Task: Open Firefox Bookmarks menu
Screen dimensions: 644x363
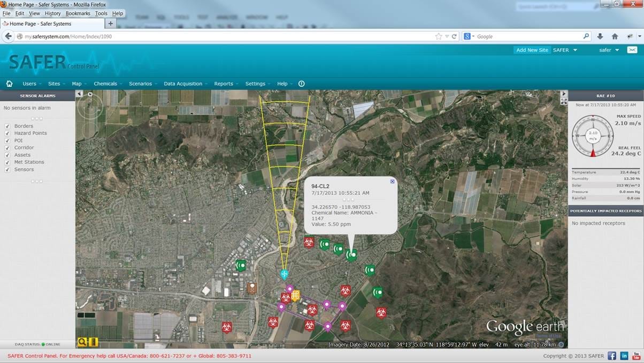Action: point(78,13)
